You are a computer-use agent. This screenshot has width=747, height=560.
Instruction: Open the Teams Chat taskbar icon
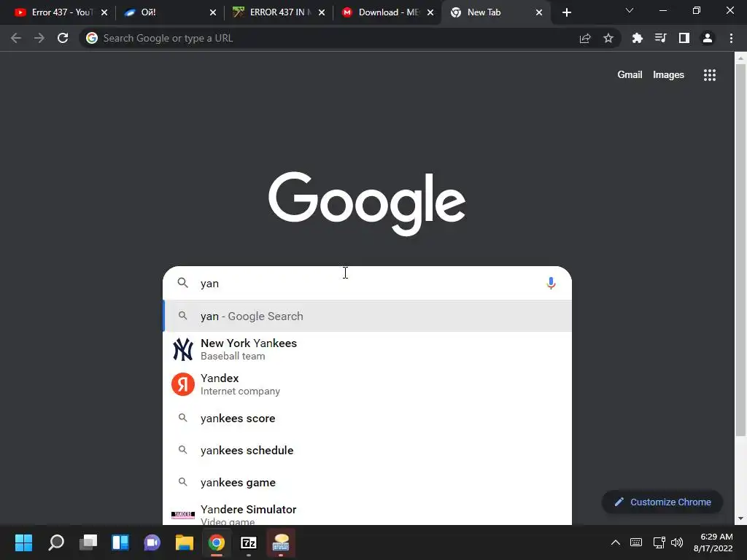click(152, 542)
